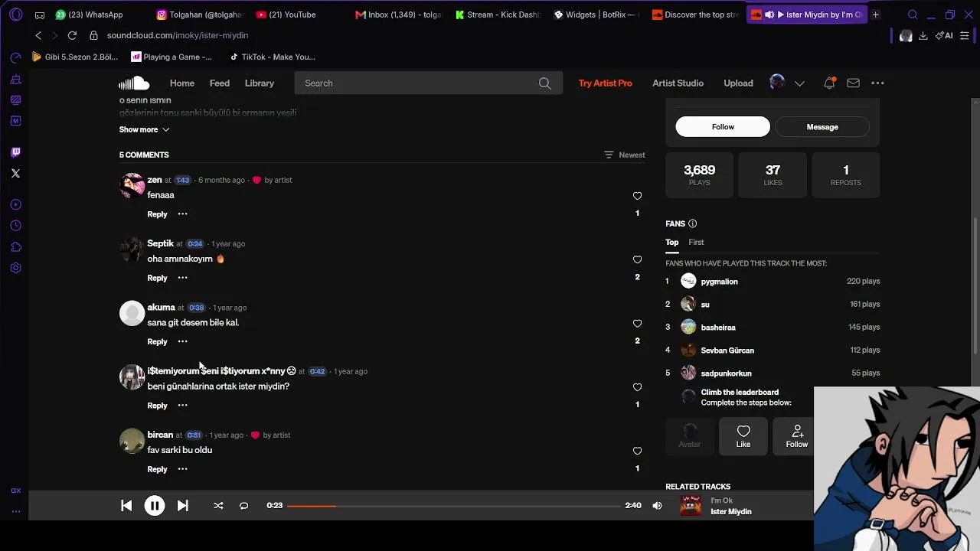Like bircan's comment "fav sarki bu oldu"
The height and width of the screenshot is (551, 980).
coord(637,451)
